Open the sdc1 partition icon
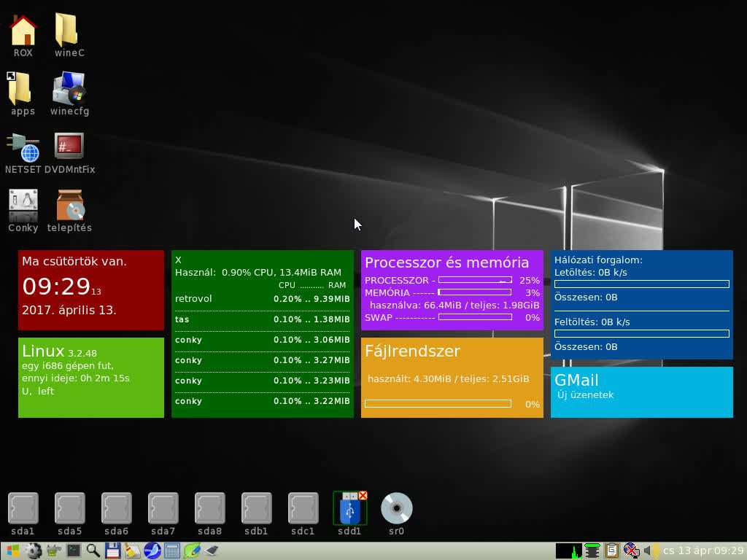Screen dimensions: 747x560 tap(303, 509)
